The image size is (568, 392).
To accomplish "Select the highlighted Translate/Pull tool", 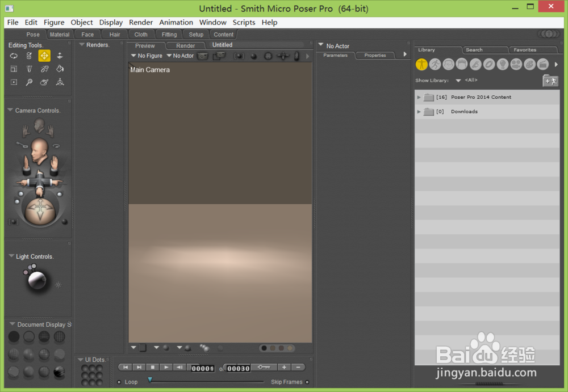I will (x=44, y=56).
